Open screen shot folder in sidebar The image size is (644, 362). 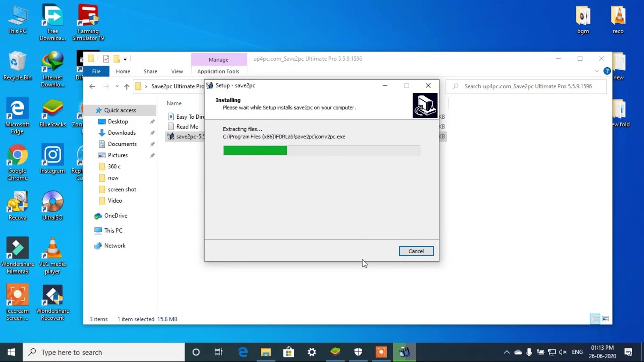point(121,189)
